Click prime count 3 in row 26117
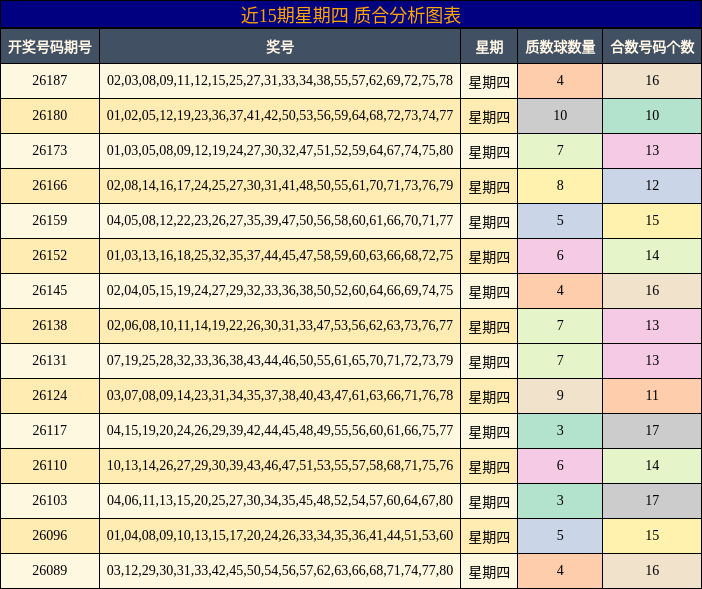This screenshot has width=702, height=589. (x=560, y=430)
